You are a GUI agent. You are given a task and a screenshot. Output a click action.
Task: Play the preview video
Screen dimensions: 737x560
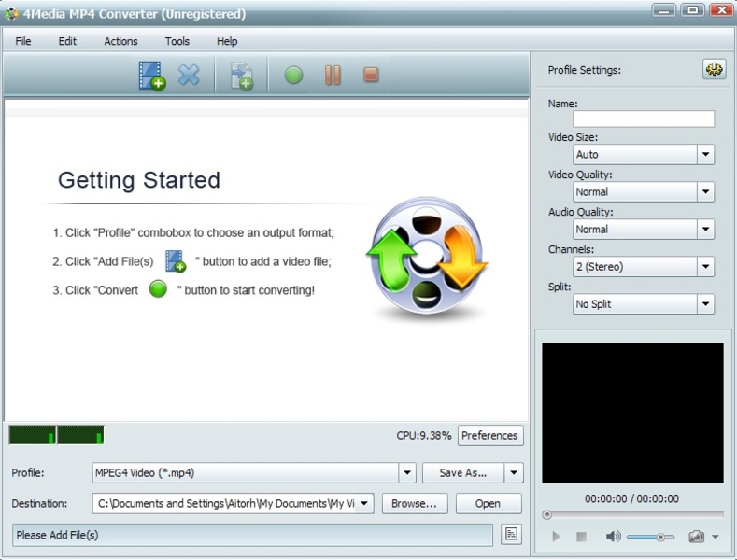[557, 537]
